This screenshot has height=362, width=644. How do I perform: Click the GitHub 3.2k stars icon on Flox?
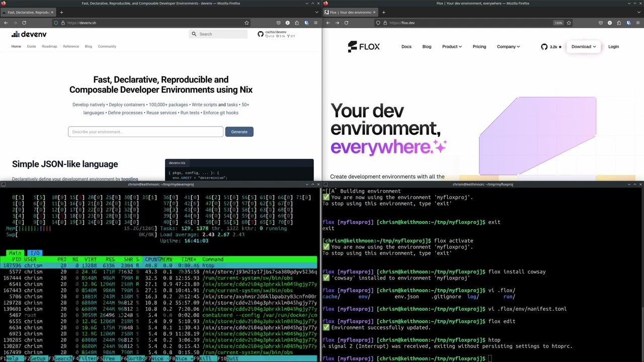pyautogui.click(x=552, y=47)
